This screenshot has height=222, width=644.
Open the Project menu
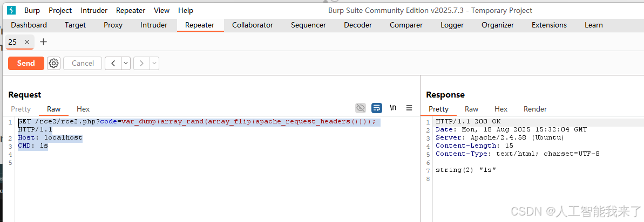click(x=60, y=10)
